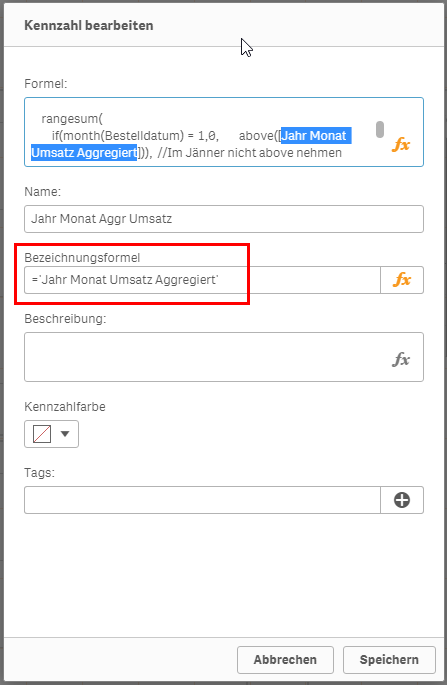Place cursor on 'rangesum(' line in formula

72,118
